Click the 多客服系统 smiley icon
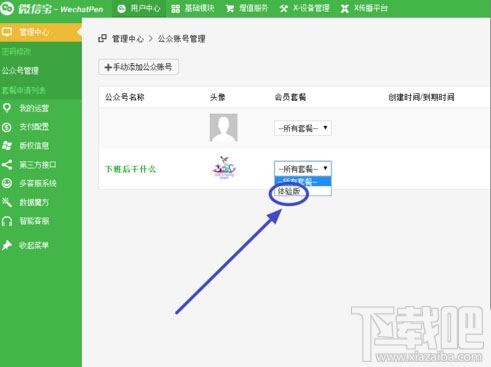 [7, 183]
